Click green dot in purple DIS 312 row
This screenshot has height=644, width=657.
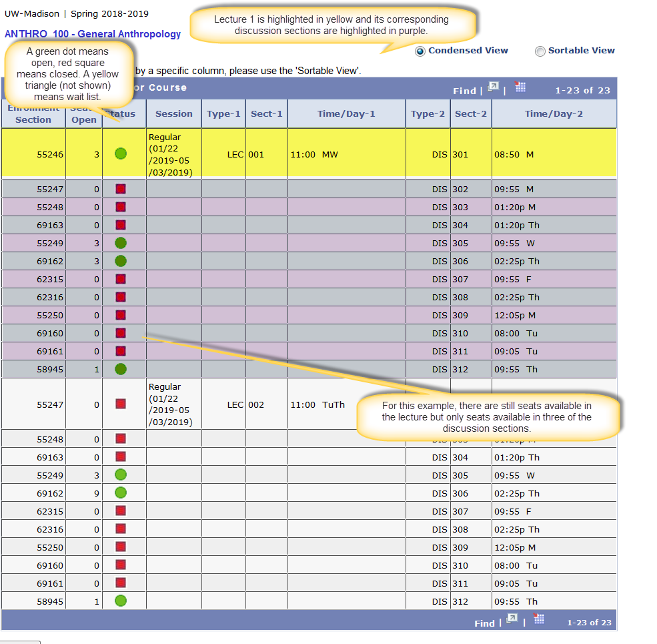(x=121, y=369)
